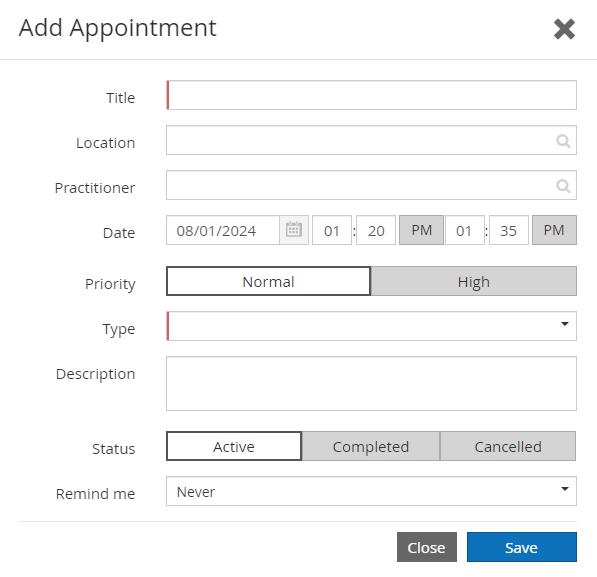Image resolution: width=597 pixels, height=577 pixels.
Task: Click the Save button
Action: pos(522,547)
